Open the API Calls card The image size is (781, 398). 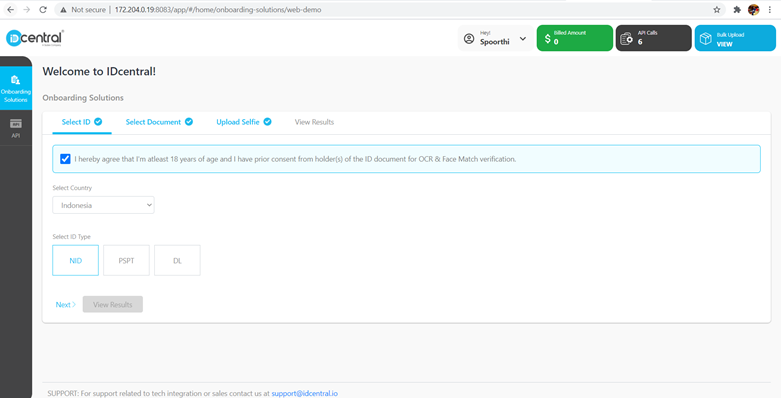[x=653, y=38]
